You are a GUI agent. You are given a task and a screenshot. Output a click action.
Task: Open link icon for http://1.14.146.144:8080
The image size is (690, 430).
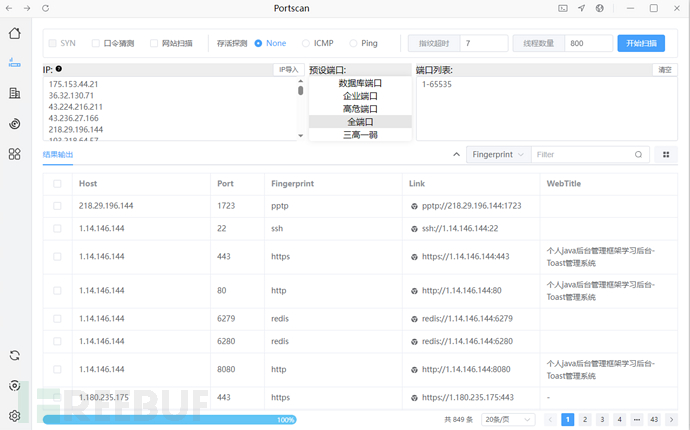(x=414, y=370)
